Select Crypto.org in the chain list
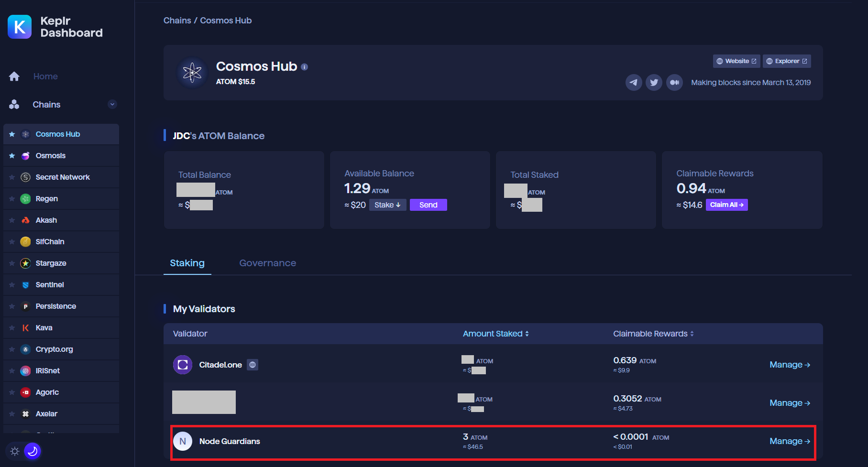Viewport: 868px width, 467px height. pos(61,349)
